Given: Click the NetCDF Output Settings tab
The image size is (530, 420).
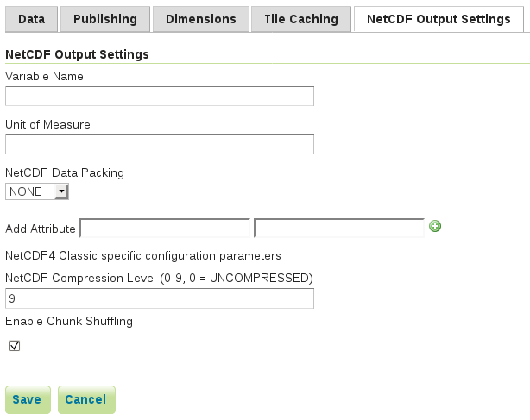Looking at the screenshot, I should pos(438,19).
